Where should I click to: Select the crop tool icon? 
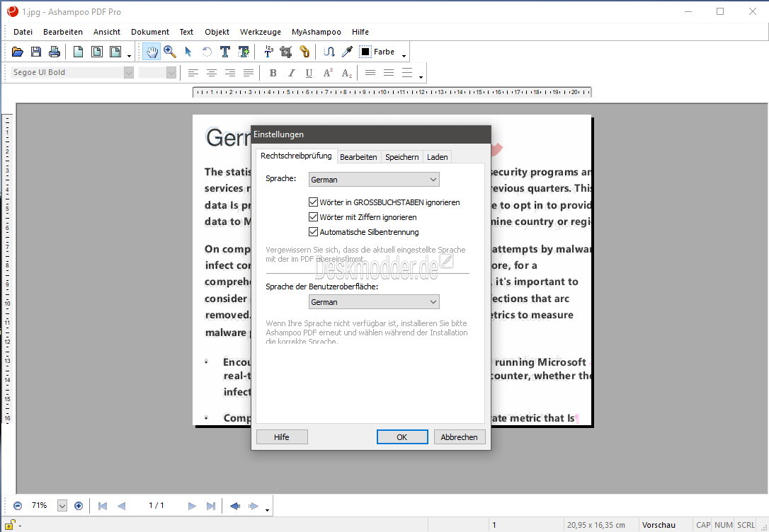[x=286, y=52]
